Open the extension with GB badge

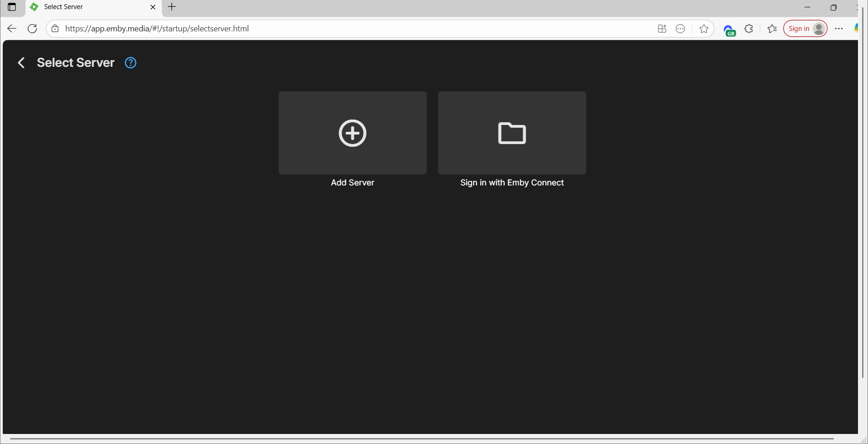coord(729,30)
